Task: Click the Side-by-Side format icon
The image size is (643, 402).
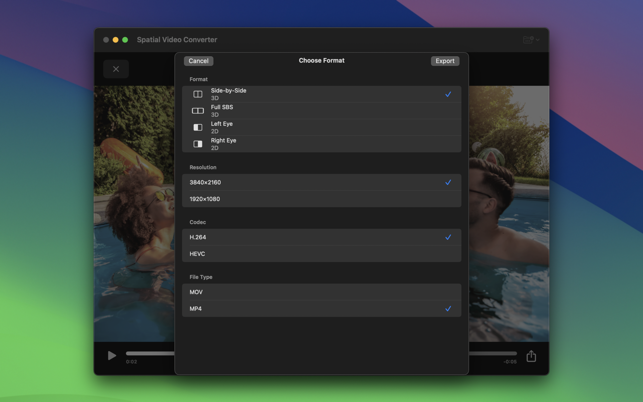Action: 198,94
